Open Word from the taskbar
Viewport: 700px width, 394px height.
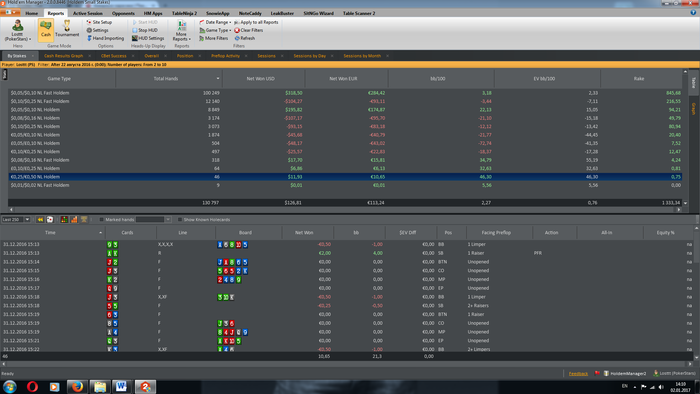(x=121, y=386)
